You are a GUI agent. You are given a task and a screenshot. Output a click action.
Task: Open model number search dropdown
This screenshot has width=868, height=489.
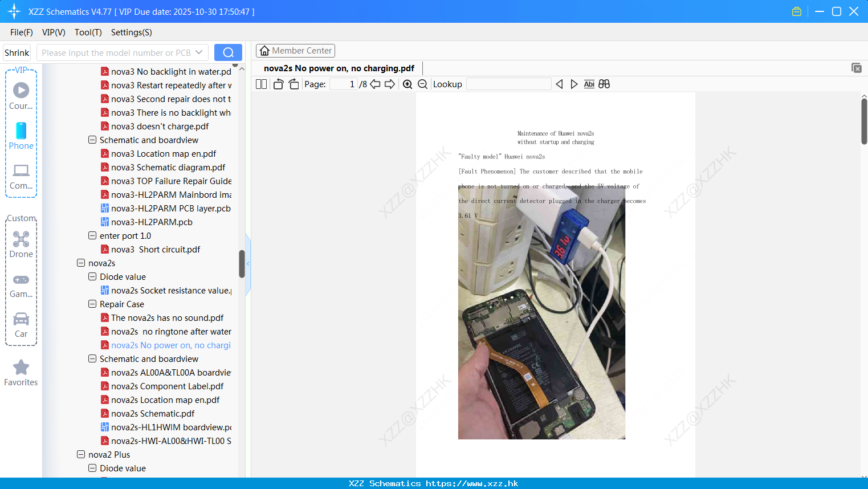[x=199, y=52]
